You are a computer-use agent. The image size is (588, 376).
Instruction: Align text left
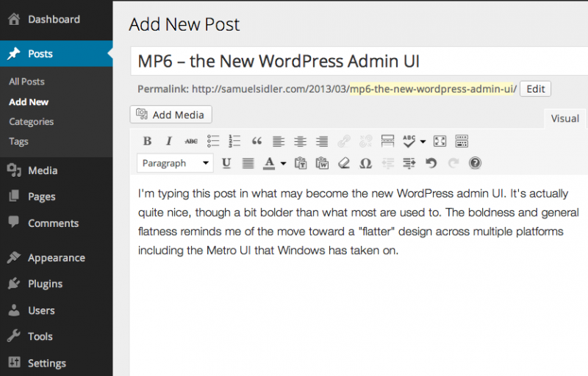[x=279, y=141]
